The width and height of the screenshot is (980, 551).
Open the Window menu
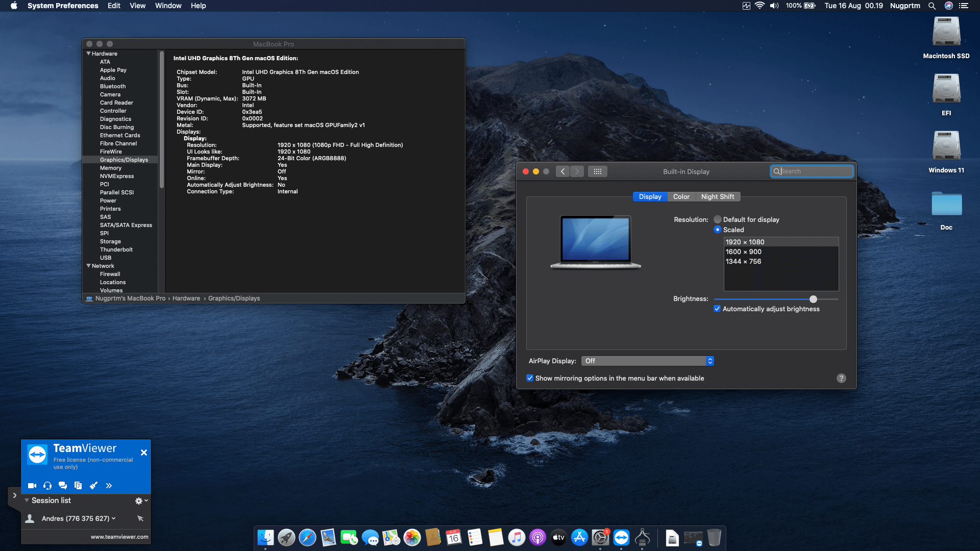(x=168, y=6)
